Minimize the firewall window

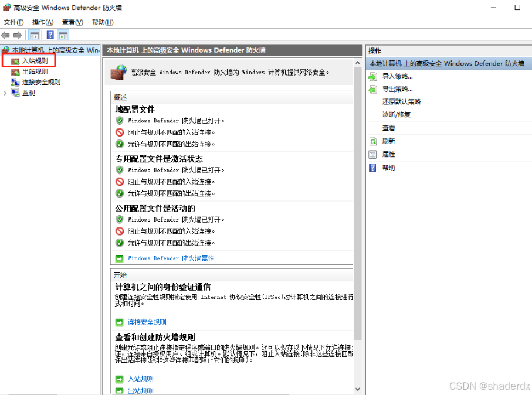pos(493,8)
